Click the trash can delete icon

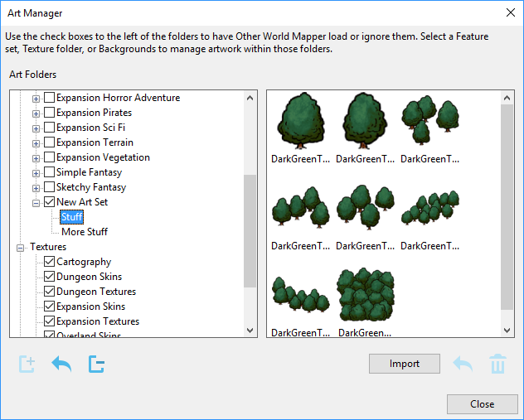click(x=497, y=364)
